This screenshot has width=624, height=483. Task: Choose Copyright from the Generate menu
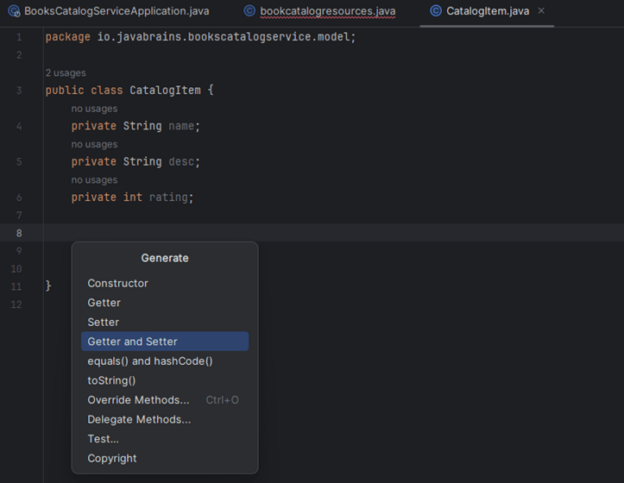click(112, 459)
